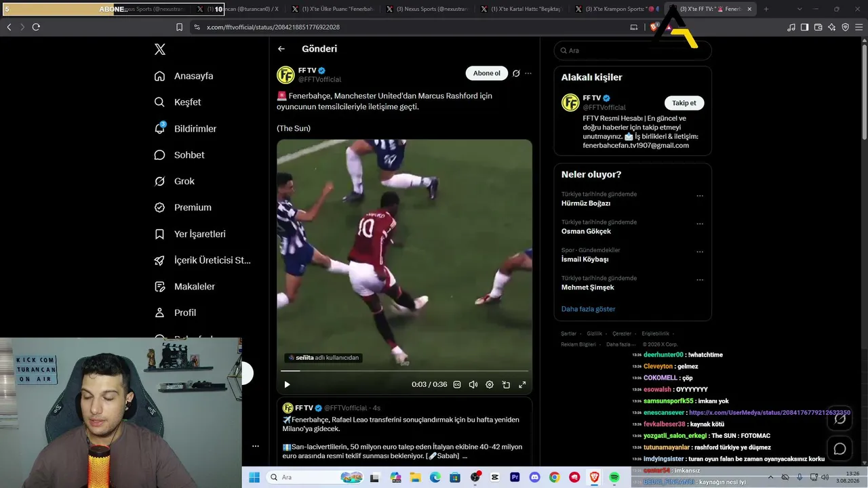Image resolution: width=868 pixels, height=488 pixels.
Task: Open Yer İşaretleri bookmarks
Action: (x=190, y=234)
